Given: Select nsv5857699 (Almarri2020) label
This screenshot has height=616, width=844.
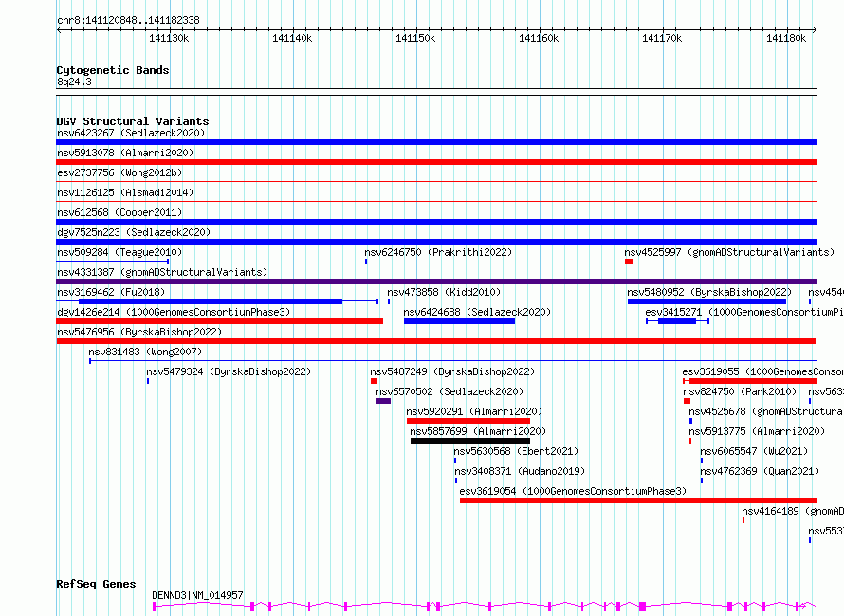Looking at the screenshot, I should point(478,431).
